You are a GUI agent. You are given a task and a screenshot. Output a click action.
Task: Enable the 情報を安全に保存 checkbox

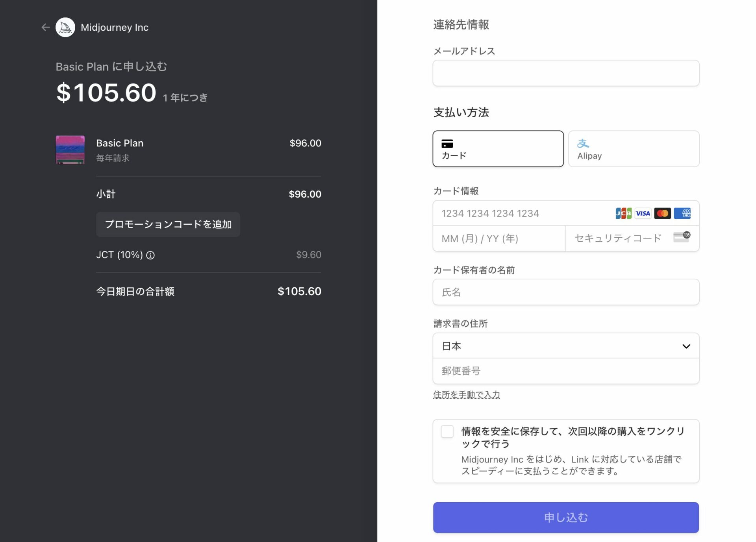(447, 431)
